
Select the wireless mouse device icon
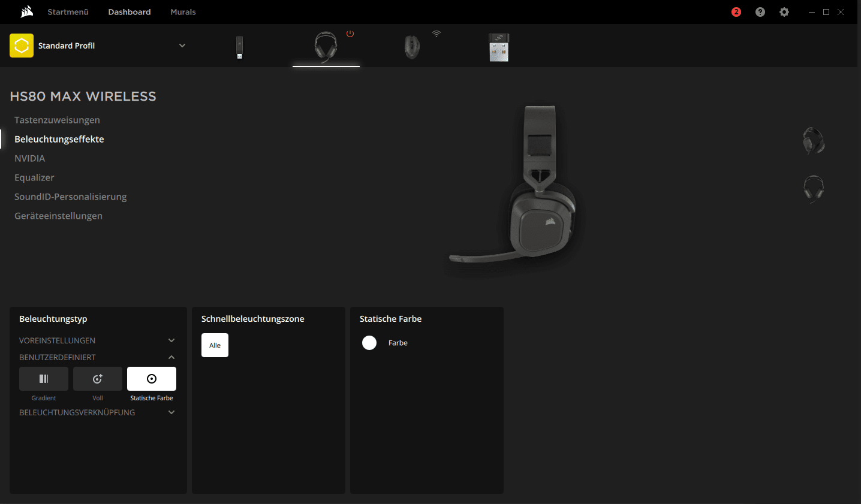(x=412, y=47)
